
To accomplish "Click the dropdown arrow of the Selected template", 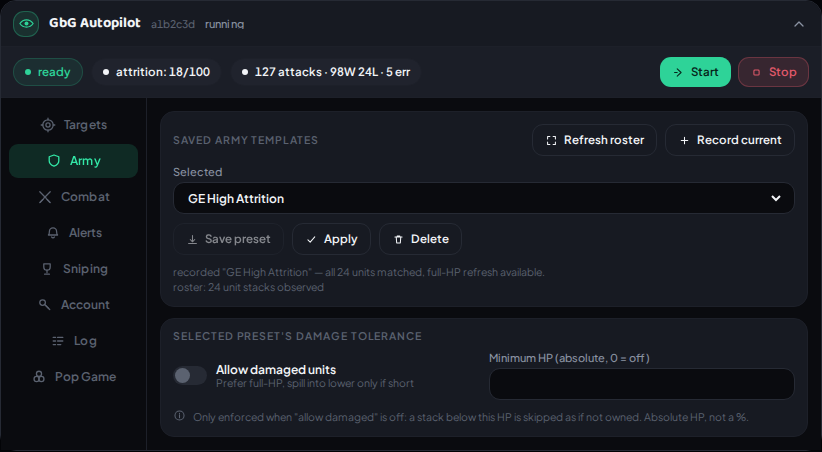I will (x=776, y=198).
